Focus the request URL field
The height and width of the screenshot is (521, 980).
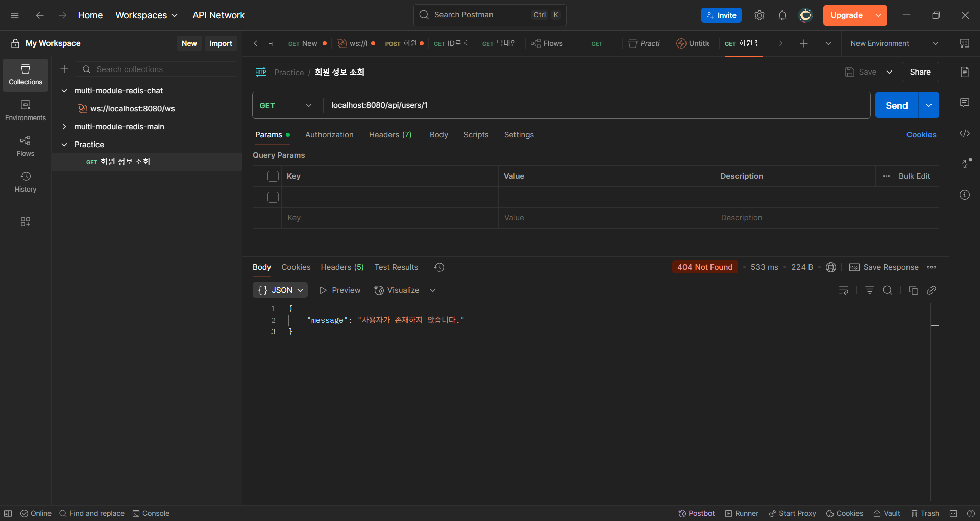click(596, 105)
